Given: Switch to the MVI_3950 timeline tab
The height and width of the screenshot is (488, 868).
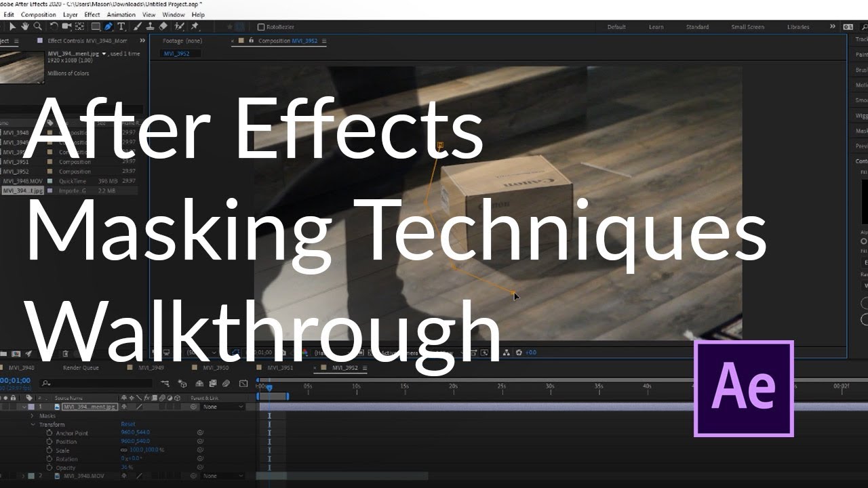Looking at the screenshot, I should point(216,367).
